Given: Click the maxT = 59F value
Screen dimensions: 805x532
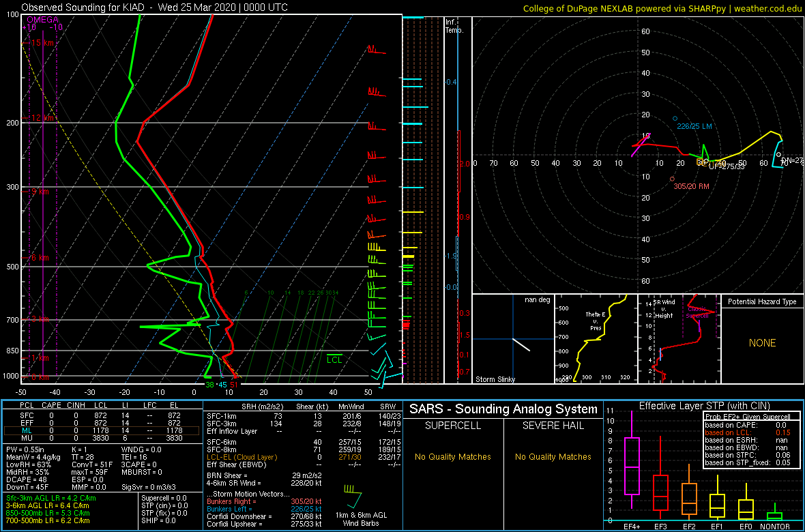Looking at the screenshot, I should coord(89,473).
